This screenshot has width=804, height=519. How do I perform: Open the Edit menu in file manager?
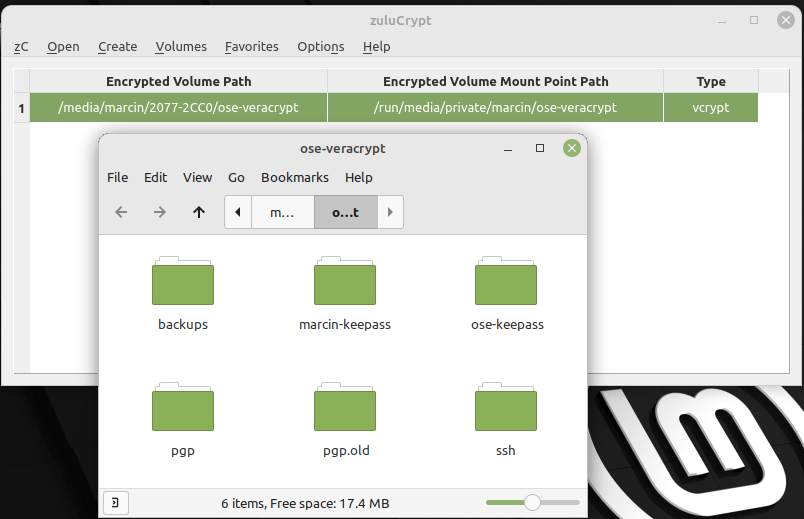(x=155, y=177)
